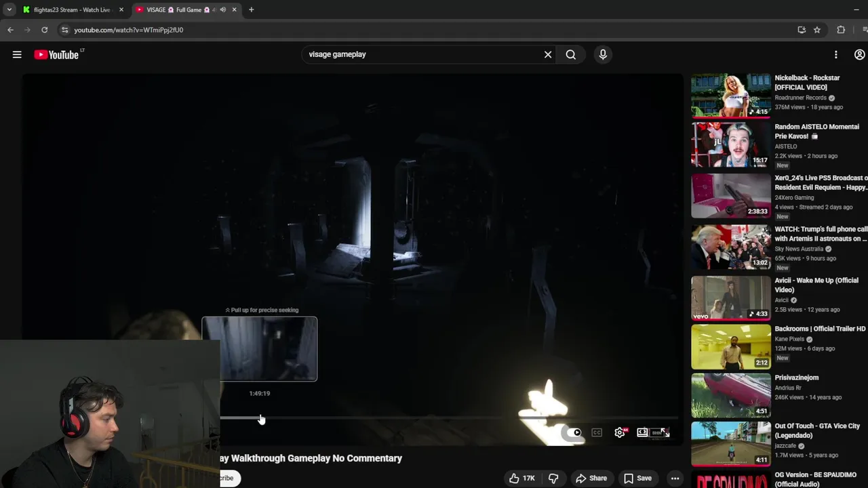Open Trump Artemis II phone call thumbnail

point(731,247)
